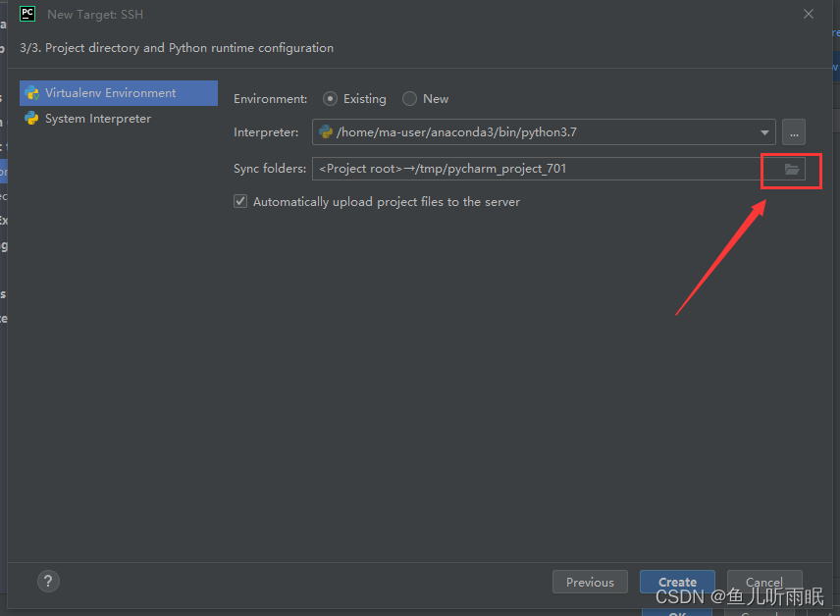
Task: Disable automatic upload of project files
Action: [x=239, y=201]
